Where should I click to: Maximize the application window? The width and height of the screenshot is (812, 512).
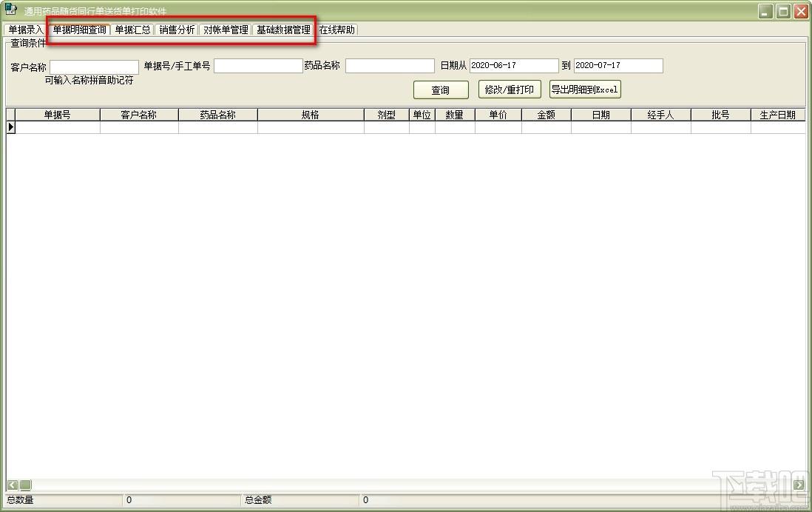(x=783, y=11)
